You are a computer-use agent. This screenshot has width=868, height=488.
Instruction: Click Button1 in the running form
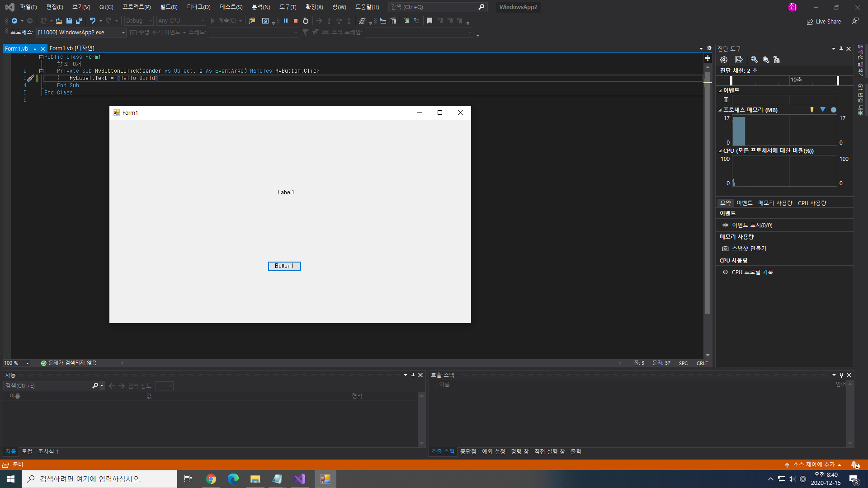(284, 266)
